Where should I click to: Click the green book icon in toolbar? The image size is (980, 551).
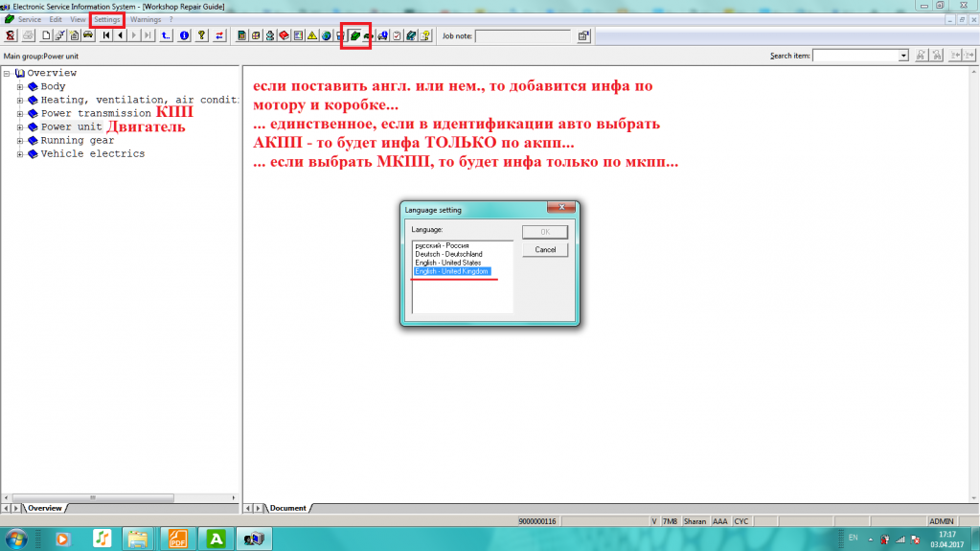tap(354, 36)
